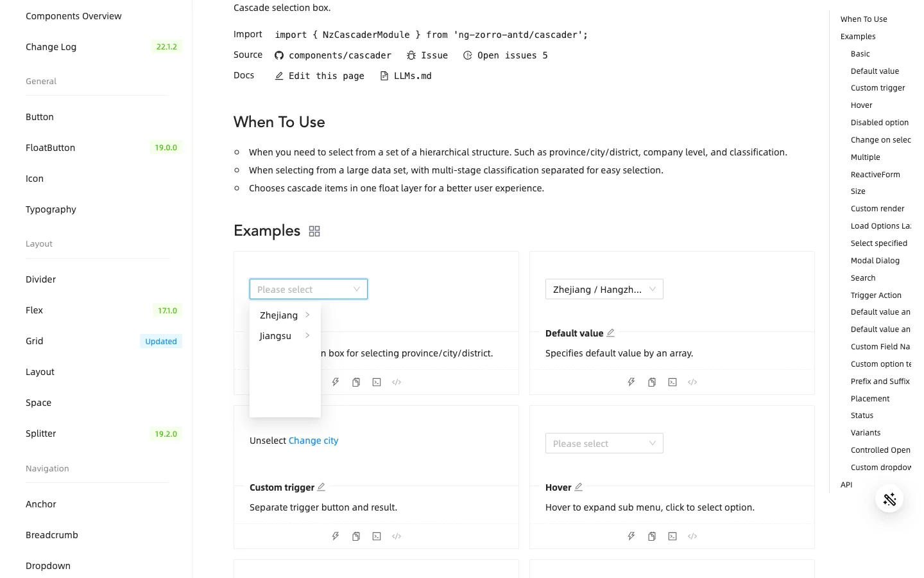The height and width of the screenshot is (578, 924).
Task: Open the LLMs.md docs link
Action: pos(406,76)
